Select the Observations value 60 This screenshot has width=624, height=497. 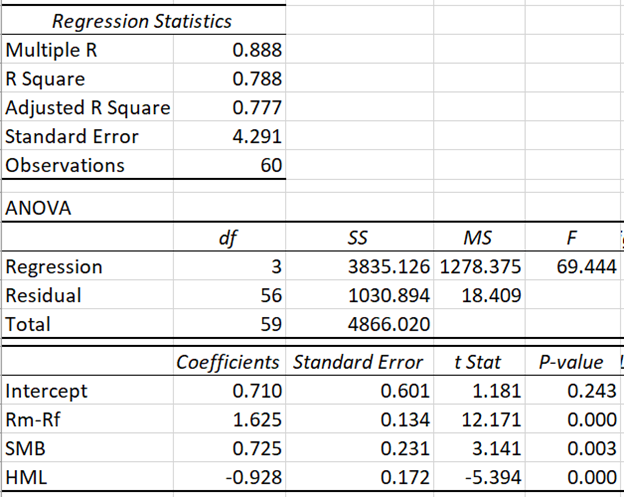coord(271,165)
